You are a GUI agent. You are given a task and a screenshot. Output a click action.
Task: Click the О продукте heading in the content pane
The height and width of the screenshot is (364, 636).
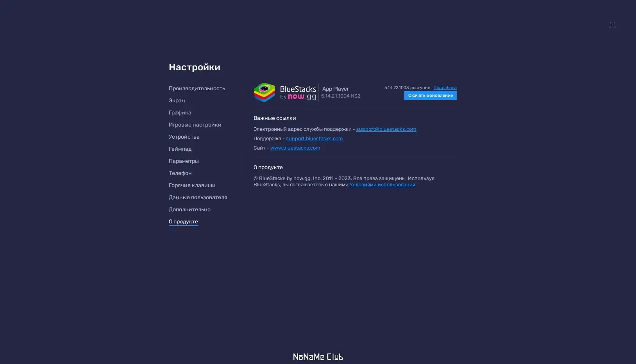coord(268,167)
